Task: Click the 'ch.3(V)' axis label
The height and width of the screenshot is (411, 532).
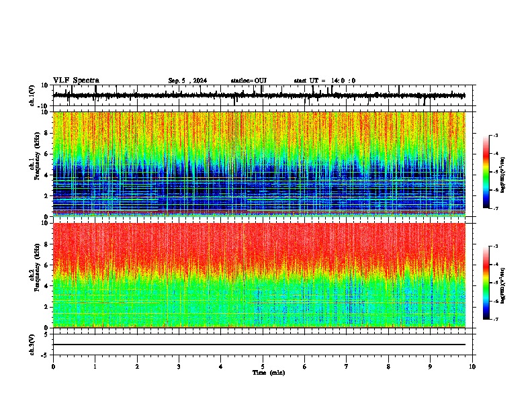Action: [32, 345]
